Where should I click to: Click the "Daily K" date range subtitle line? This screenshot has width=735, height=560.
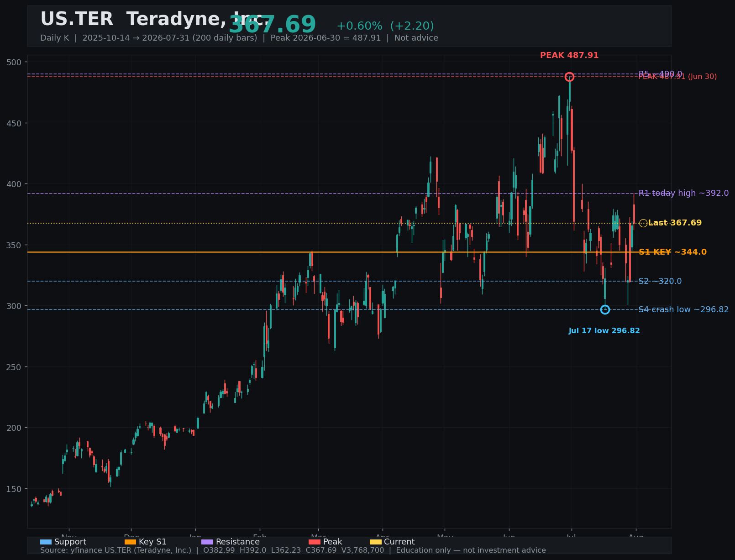(239, 38)
